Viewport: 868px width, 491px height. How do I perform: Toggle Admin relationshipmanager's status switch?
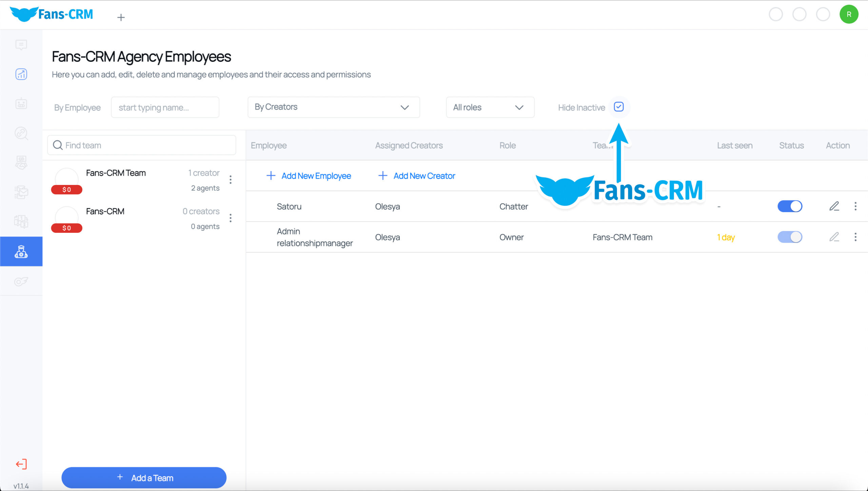[790, 237]
